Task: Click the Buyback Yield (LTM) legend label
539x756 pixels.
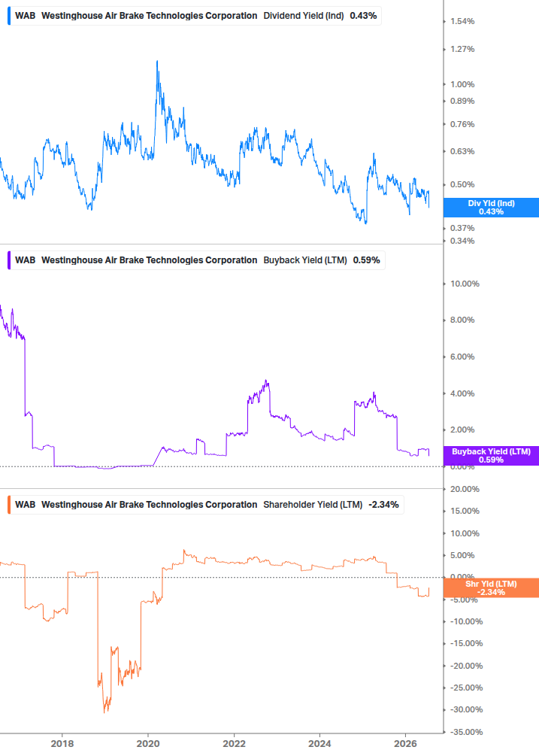Action: (305, 260)
